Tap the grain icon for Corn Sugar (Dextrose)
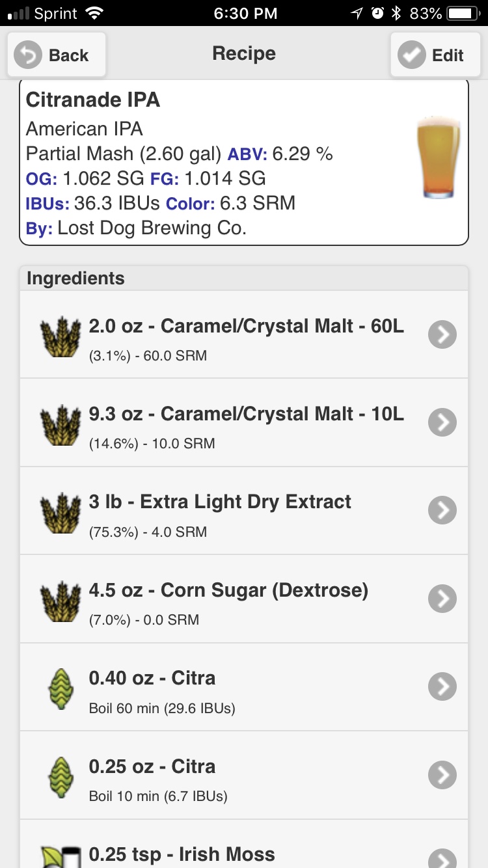Viewport: 488px width, 868px height. tap(55, 599)
